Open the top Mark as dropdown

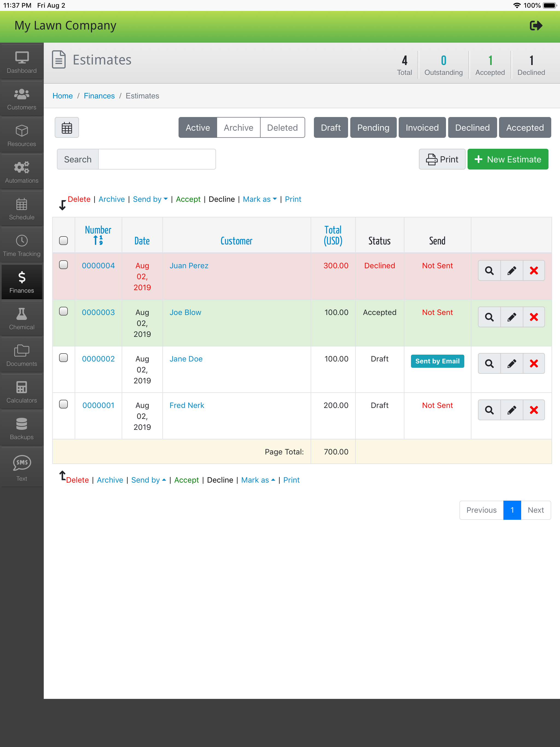click(259, 199)
